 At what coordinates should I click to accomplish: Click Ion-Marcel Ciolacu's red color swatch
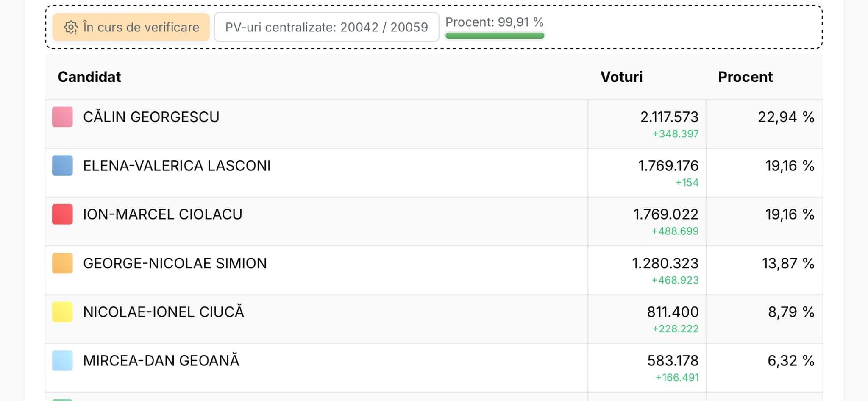(62, 214)
